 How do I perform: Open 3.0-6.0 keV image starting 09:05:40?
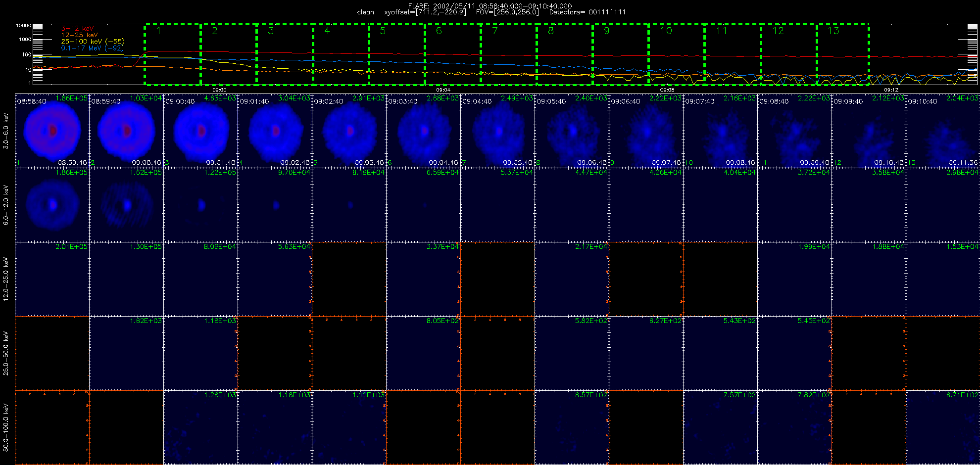[x=572, y=131]
